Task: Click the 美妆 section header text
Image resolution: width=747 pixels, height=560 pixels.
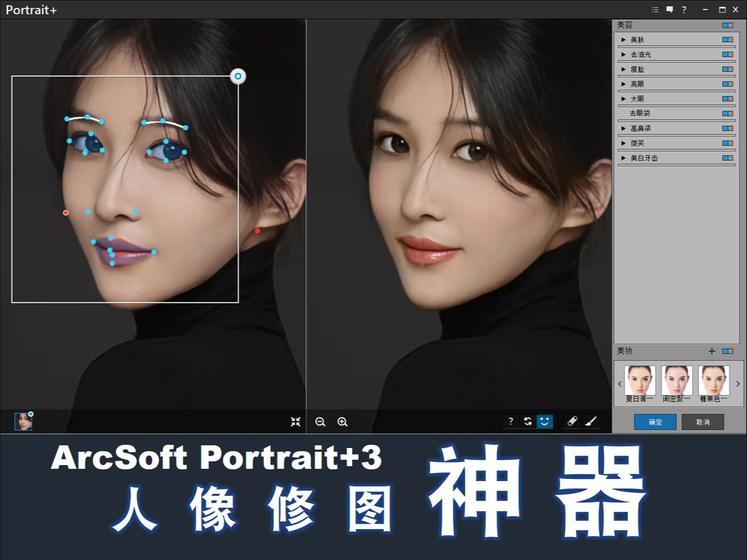Action: (625, 351)
